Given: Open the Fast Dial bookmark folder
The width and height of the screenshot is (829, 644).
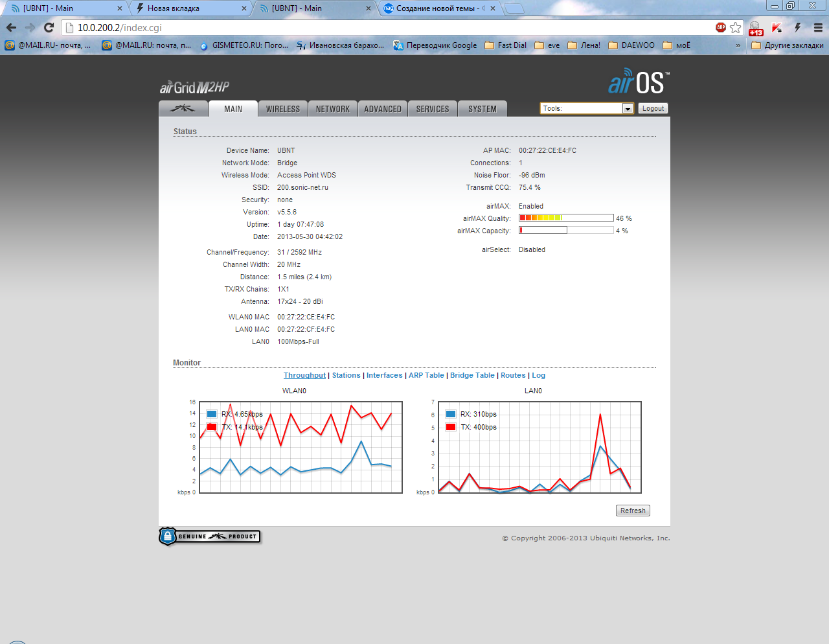Looking at the screenshot, I should coord(505,45).
